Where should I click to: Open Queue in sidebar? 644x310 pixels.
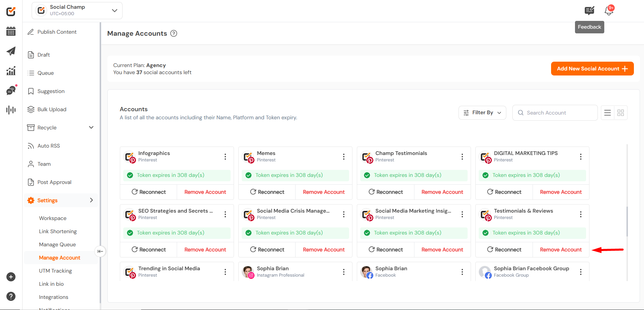pyautogui.click(x=45, y=73)
